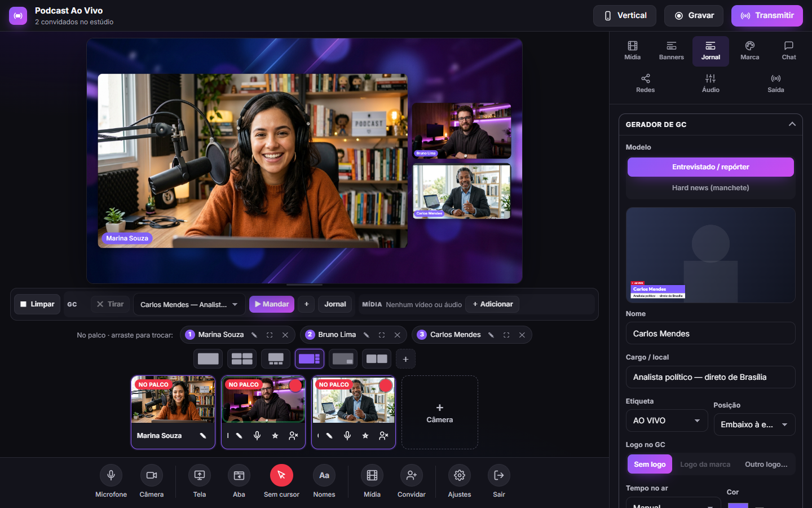The width and height of the screenshot is (812, 508).
Task: Open Ajustes settings gear
Action: pos(460,475)
